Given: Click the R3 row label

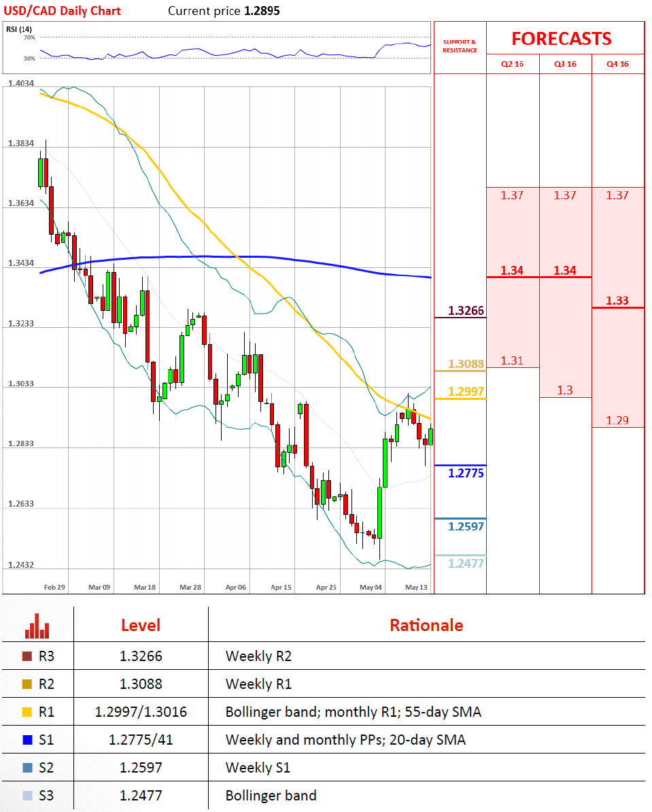Looking at the screenshot, I should click(47, 656).
